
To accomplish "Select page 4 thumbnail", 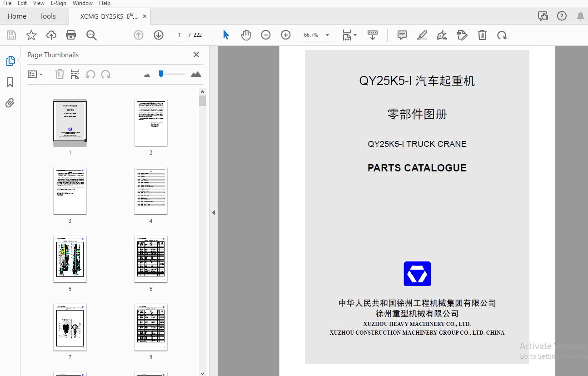I will 151,191.
